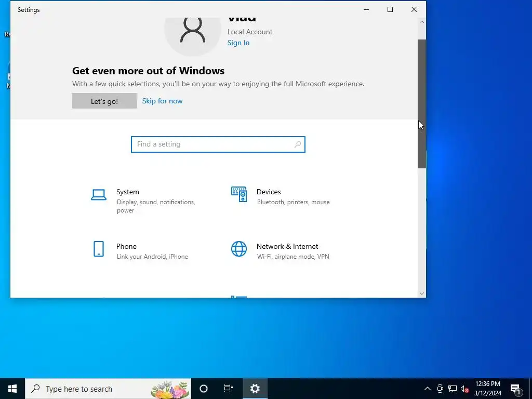Image resolution: width=532 pixels, height=399 pixels.
Task: Show hidden system tray icons
Action: point(428,389)
